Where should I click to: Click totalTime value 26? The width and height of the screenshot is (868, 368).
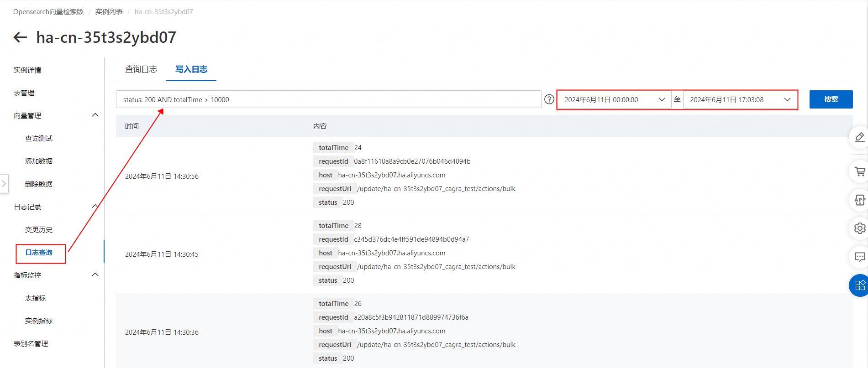coord(358,304)
